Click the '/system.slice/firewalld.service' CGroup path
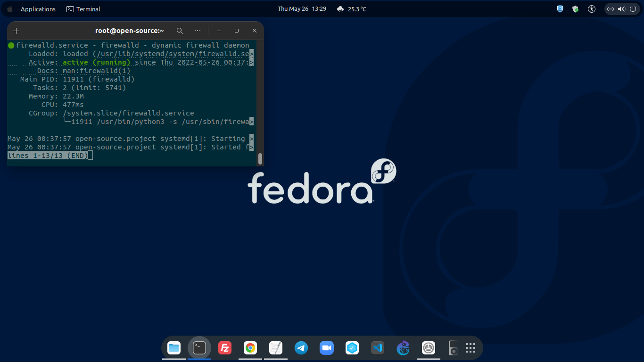 click(x=128, y=113)
